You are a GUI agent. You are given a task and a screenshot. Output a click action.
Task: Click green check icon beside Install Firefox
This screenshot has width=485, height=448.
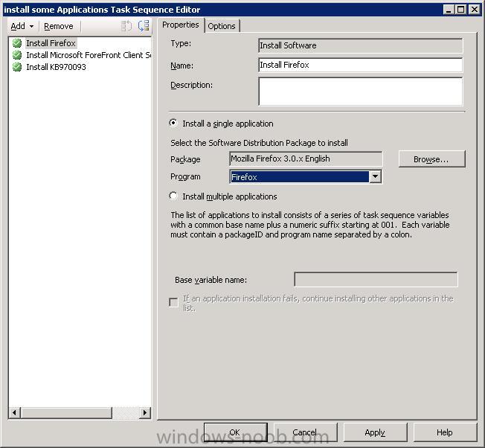click(x=17, y=43)
